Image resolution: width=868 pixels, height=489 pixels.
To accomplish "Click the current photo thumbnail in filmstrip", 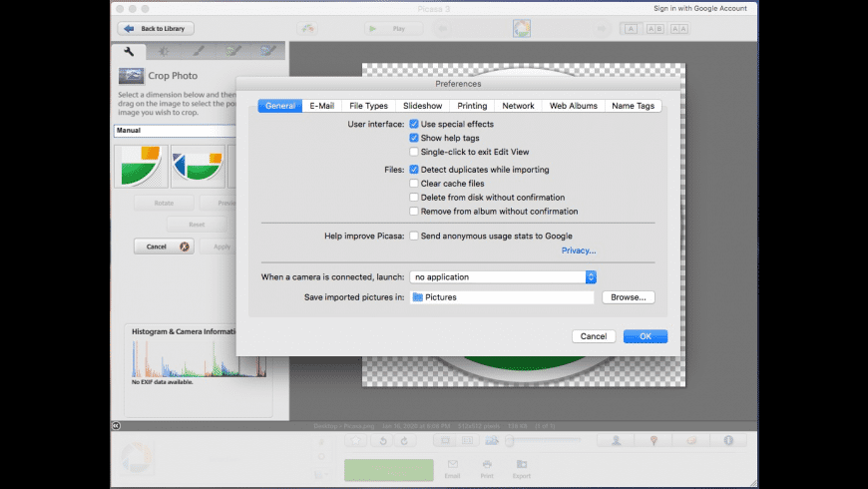I will [x=522, y=28].
